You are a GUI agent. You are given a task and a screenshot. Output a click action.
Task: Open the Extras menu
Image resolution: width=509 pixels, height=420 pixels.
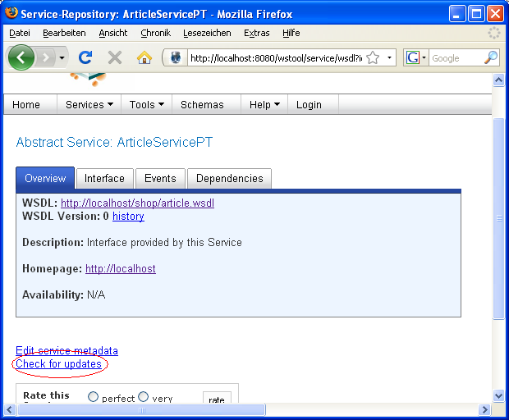click(x=257, y=33)
